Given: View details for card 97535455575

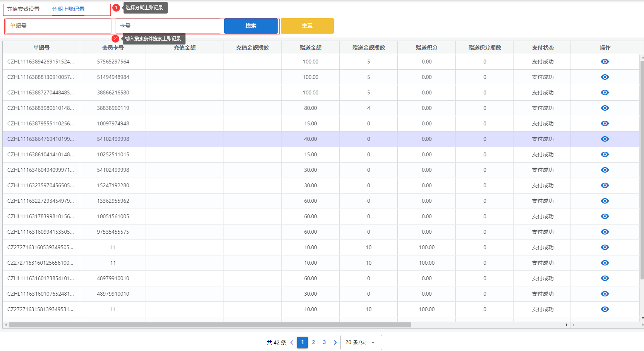Looking at the screenshot, I should (x=605, y=232).
